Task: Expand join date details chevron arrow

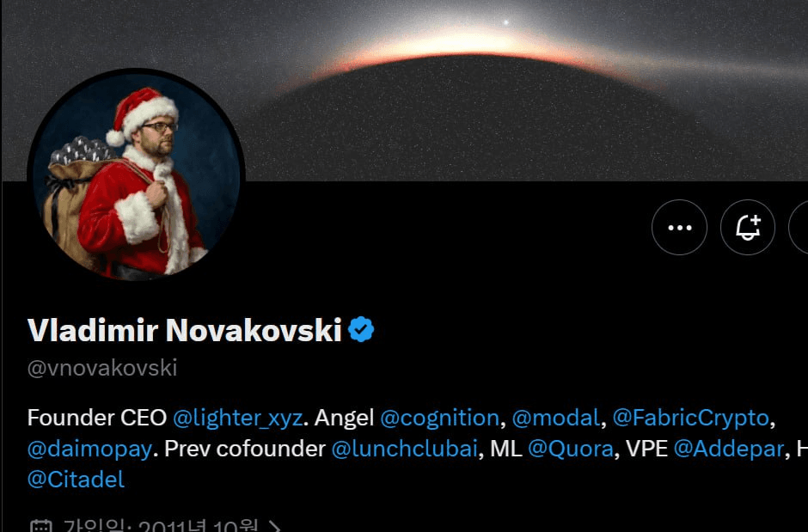Action: [x=274, y=526]
